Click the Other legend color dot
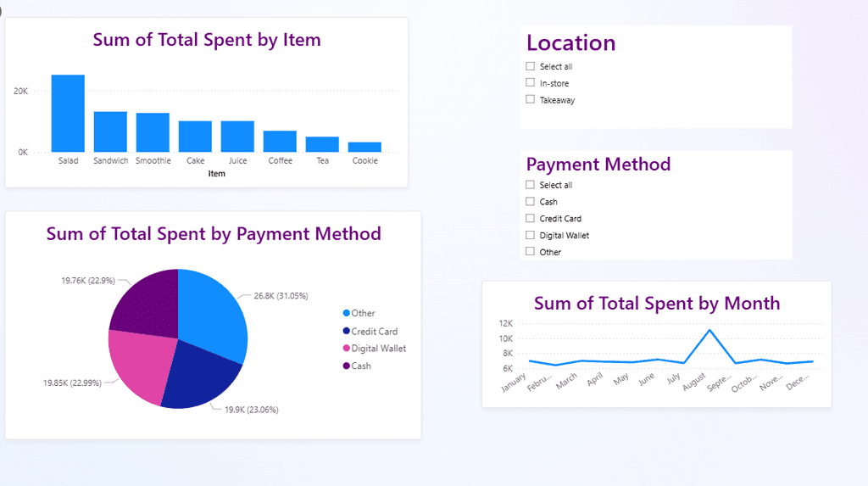The image size is (868, 486). pos(347,313)
